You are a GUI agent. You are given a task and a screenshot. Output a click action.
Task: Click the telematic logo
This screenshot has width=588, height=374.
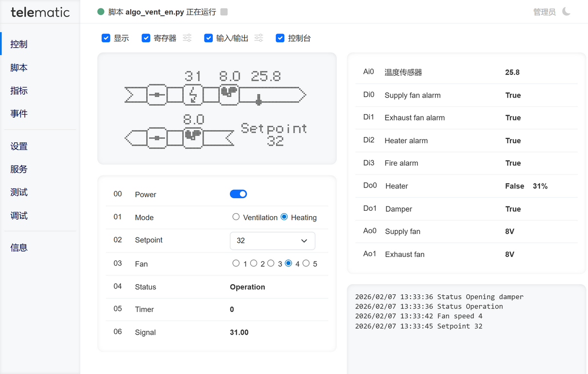tap(40, 12)
